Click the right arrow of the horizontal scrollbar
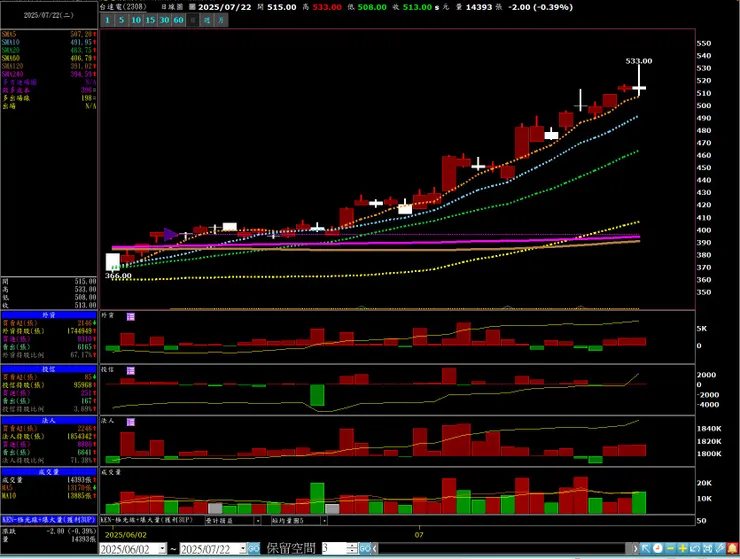 point(635,549)
